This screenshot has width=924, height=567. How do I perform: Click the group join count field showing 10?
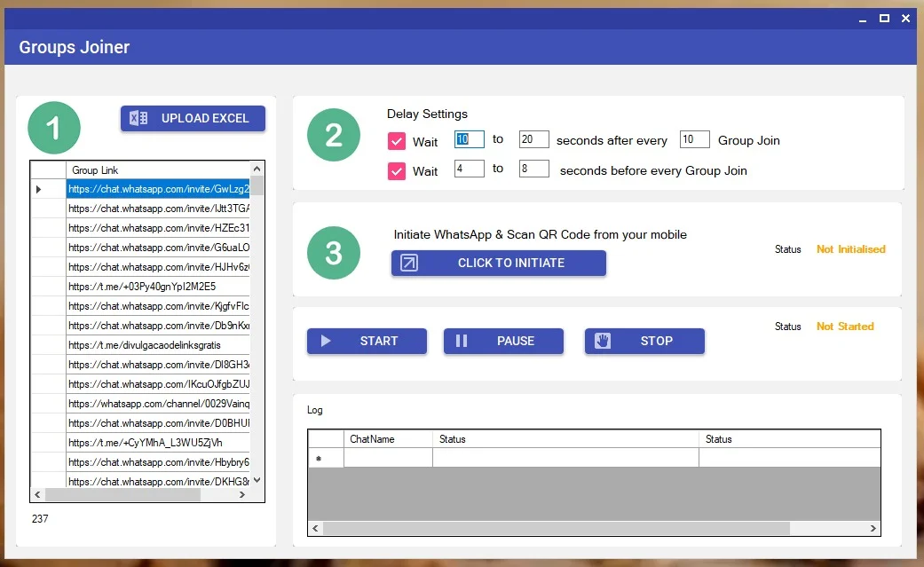tap(694, 139)
